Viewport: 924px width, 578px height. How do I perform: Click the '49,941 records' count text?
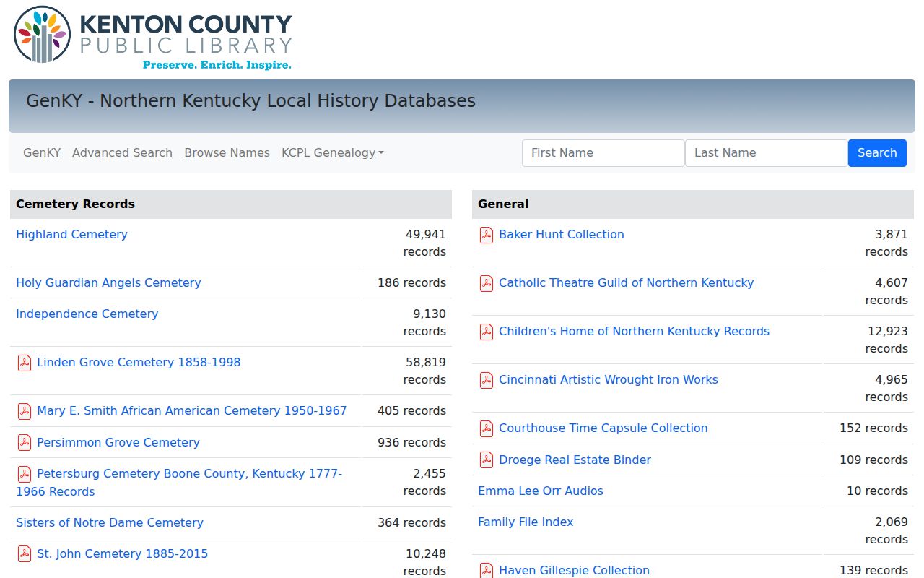[x=424, y=243]
